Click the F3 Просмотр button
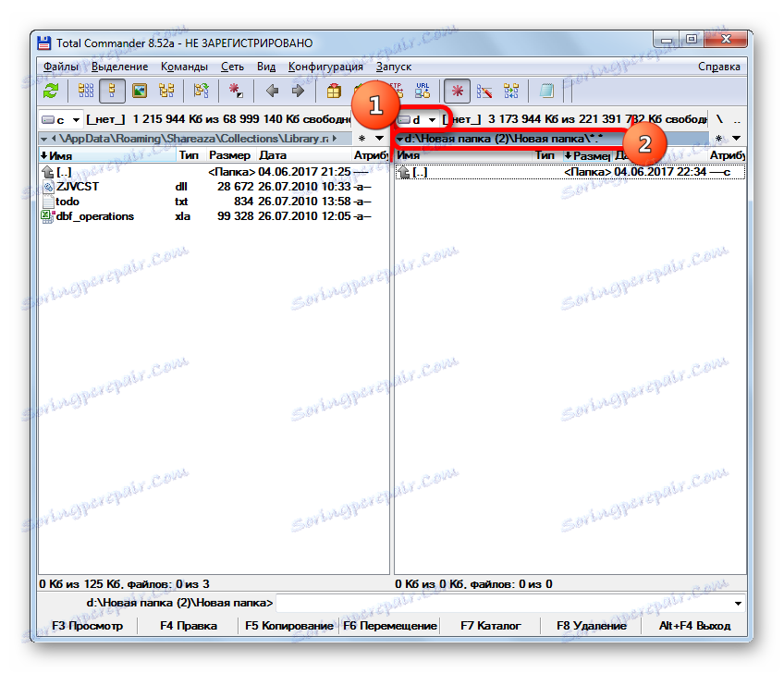784x673 pixels. tap(88, 626)
